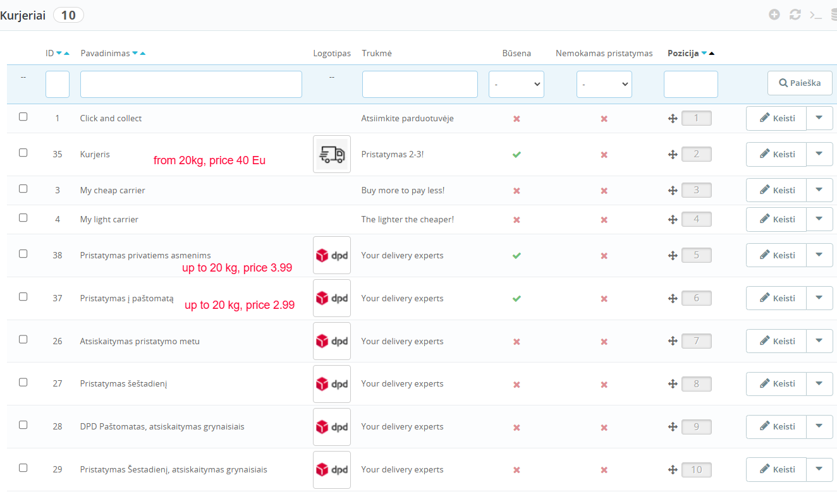Click 'The lighter the cheaper!' cell
Image resolution: width=837 pixels, height=504 pixels.
click(x=408, y=219)
